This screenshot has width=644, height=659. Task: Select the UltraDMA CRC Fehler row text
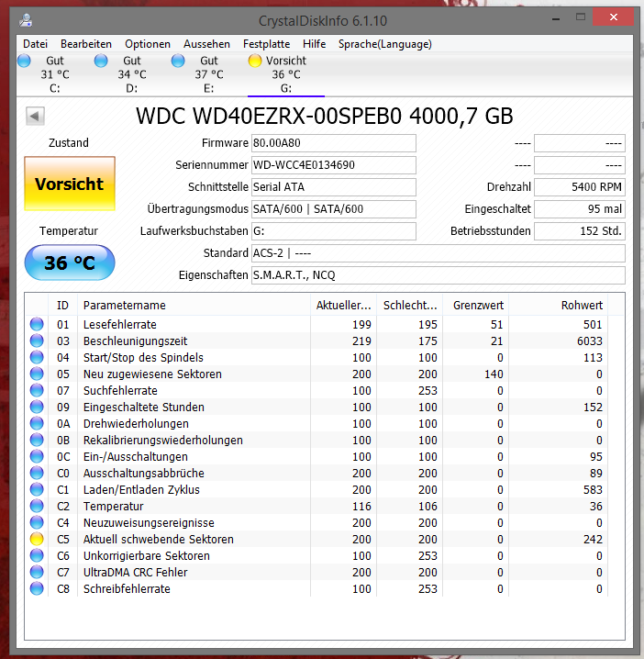(x=135, y=572)
